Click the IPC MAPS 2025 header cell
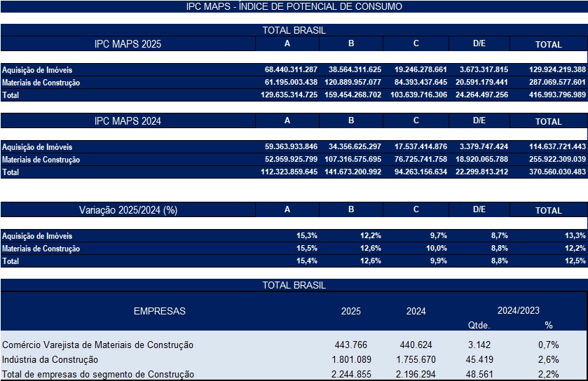588x381 pixels. pos(128,44)
